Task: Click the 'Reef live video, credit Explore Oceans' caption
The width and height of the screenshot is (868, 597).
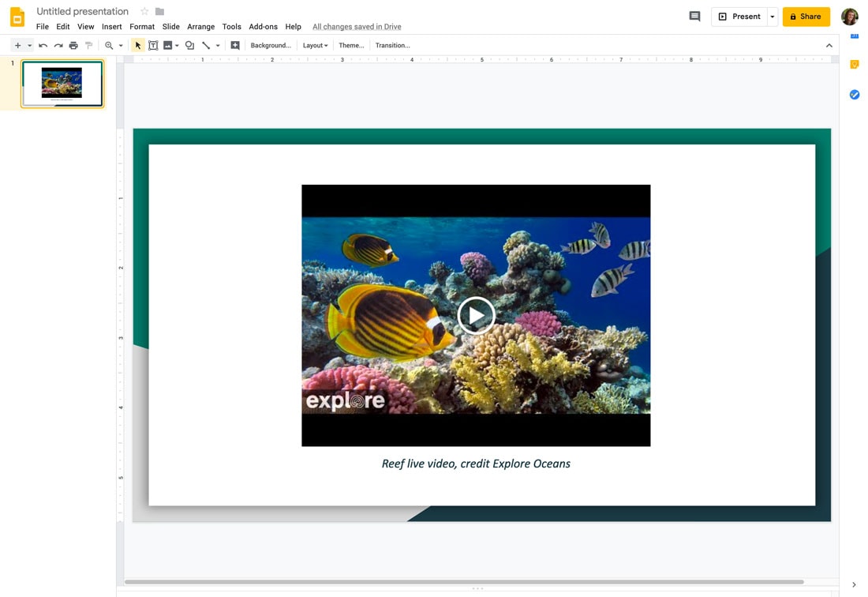Action: [476, 464]
